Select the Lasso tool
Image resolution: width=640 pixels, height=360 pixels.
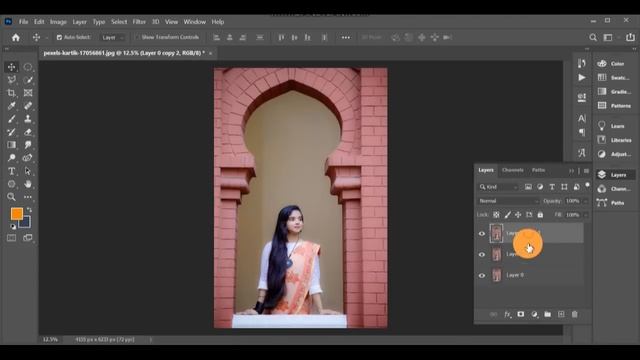[x=11, y=80]
